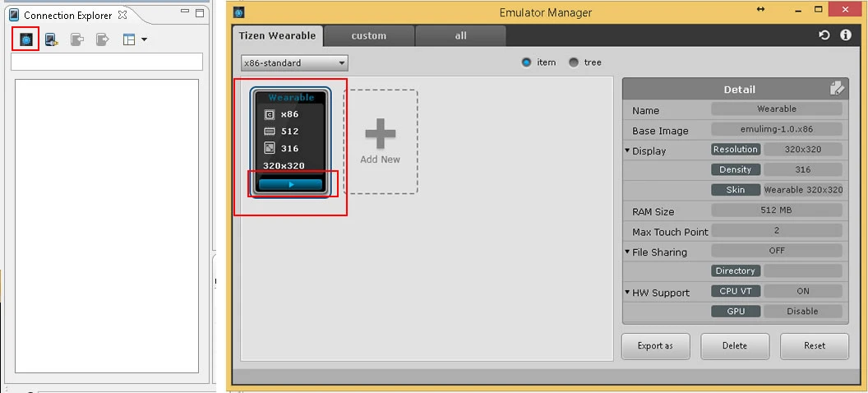
Task: Click the refresh icon in Emulator Manager
Action: [x=824, y=35]
